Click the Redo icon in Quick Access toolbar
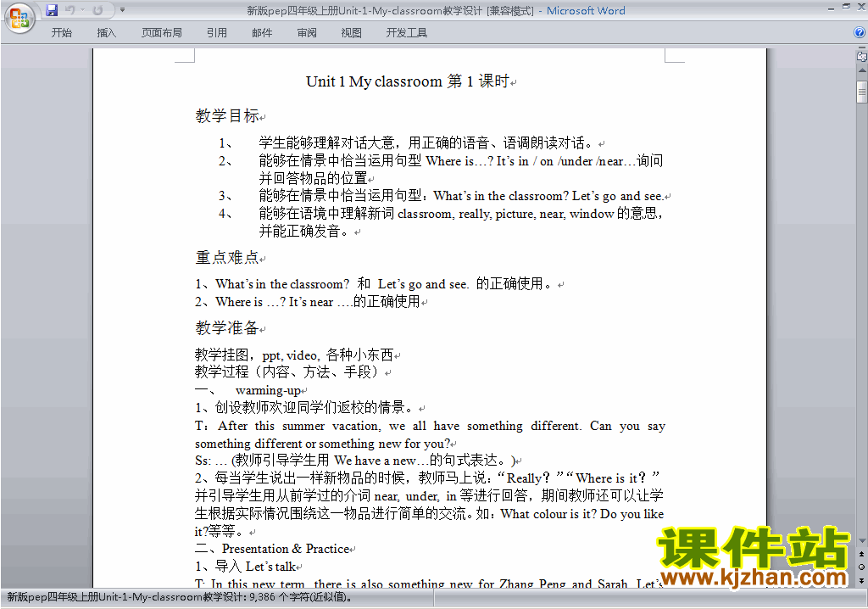 (98, 10)
